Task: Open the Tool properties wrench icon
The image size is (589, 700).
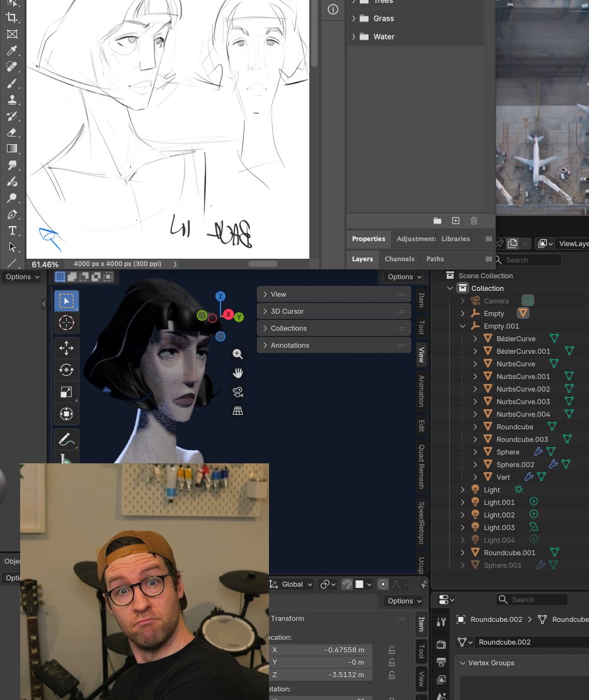Action: point(441,621)
